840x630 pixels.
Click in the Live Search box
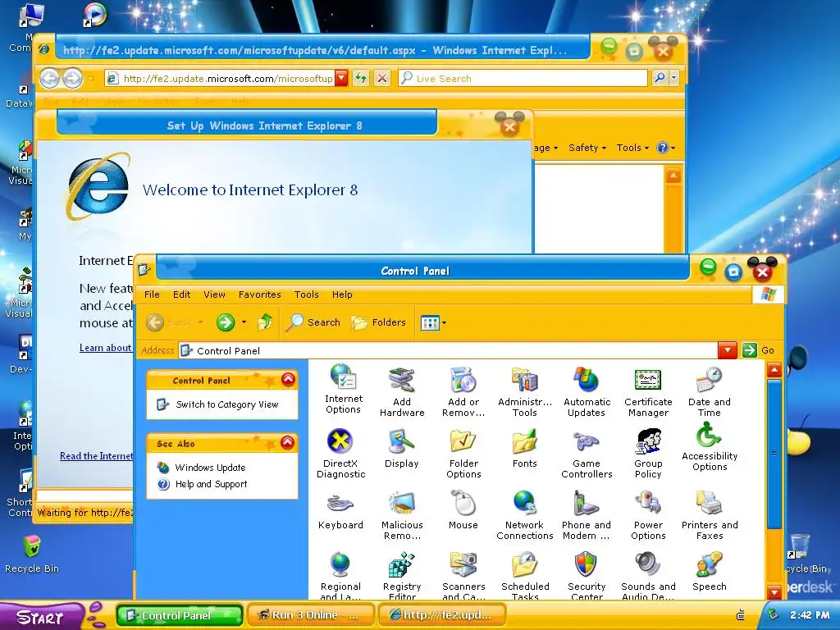coord(523,78)
